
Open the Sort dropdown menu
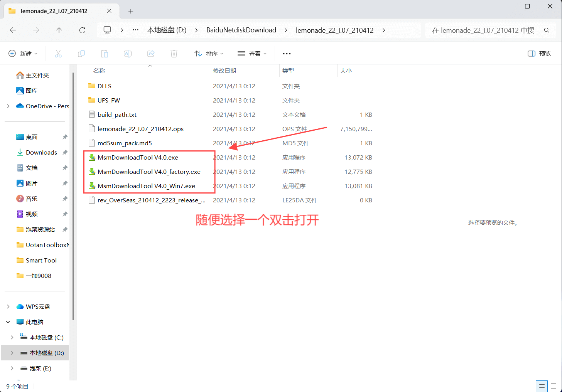209,54
